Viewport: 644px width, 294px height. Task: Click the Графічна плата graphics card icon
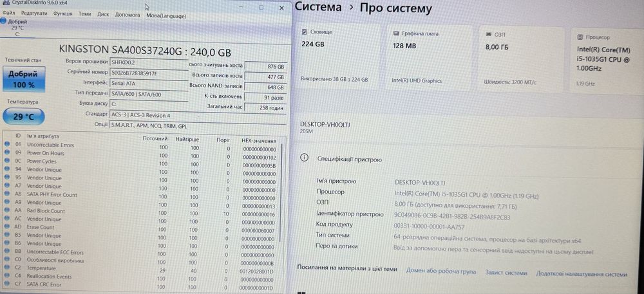tap(396, 33)
